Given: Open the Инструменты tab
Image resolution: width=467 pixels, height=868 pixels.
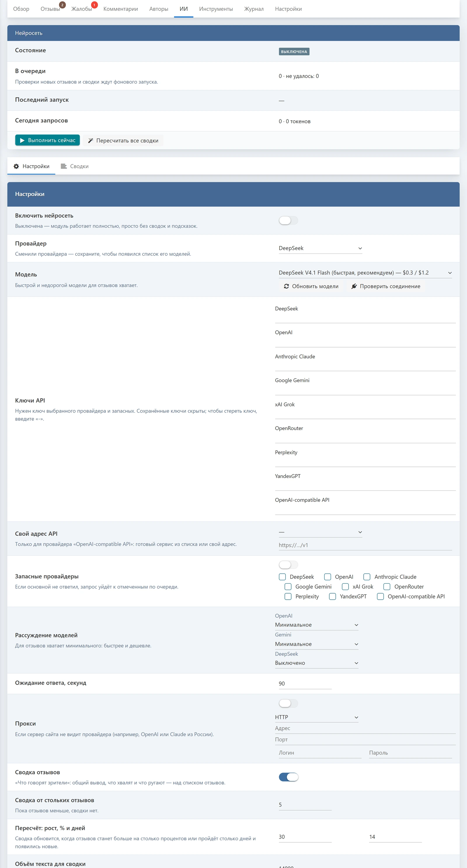Looking at the screenshot, I should (x=216, y=9).
